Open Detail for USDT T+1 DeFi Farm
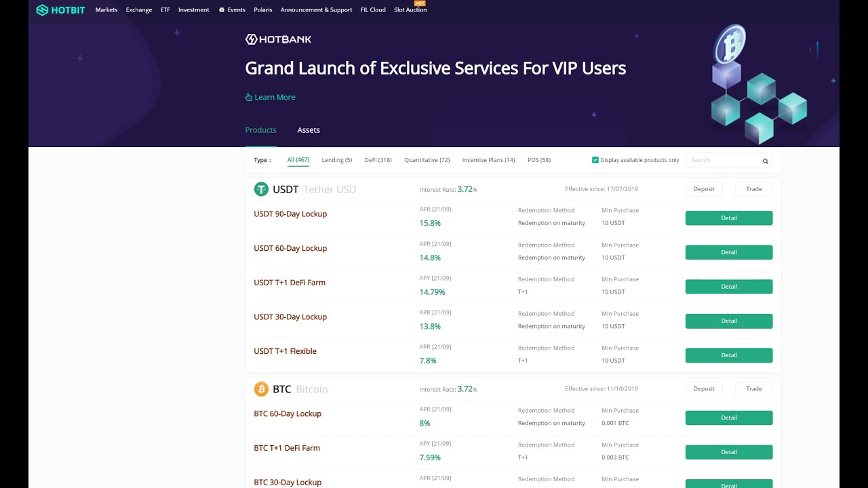 pos(729,287)
